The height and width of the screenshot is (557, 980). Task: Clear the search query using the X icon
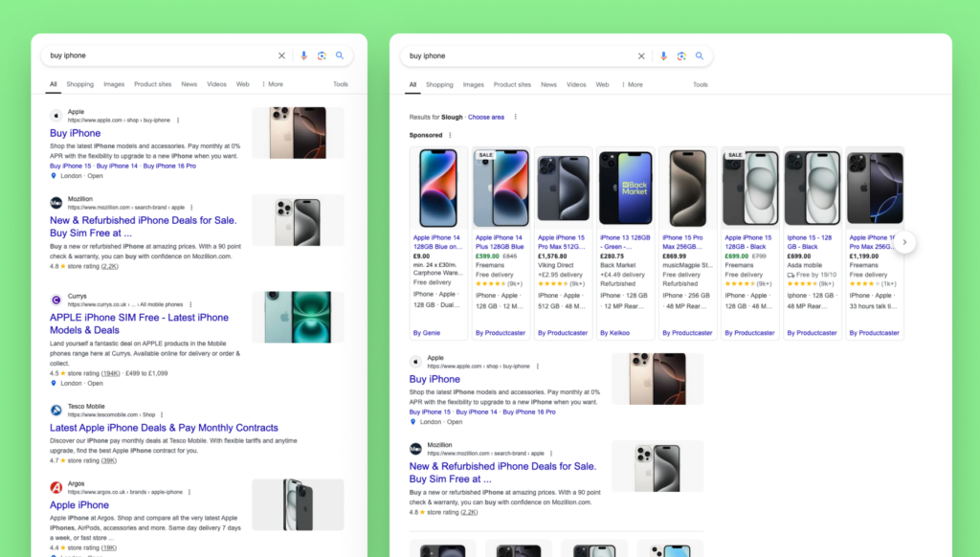(281, 56)
